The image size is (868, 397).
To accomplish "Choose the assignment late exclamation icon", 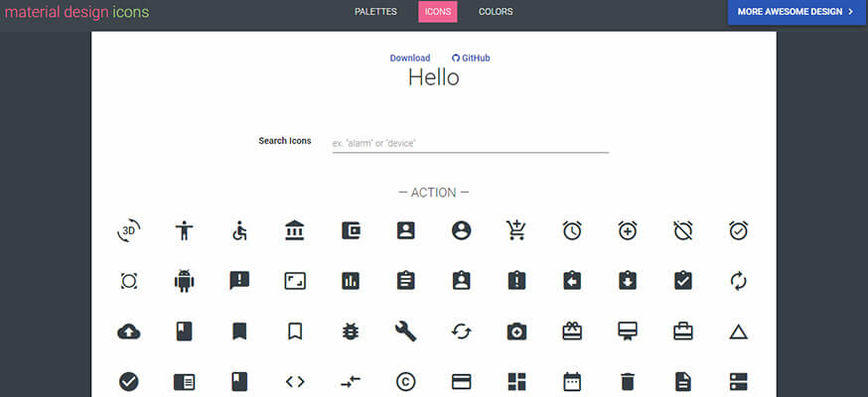I will pyautogui.click(x=516, y=280).
